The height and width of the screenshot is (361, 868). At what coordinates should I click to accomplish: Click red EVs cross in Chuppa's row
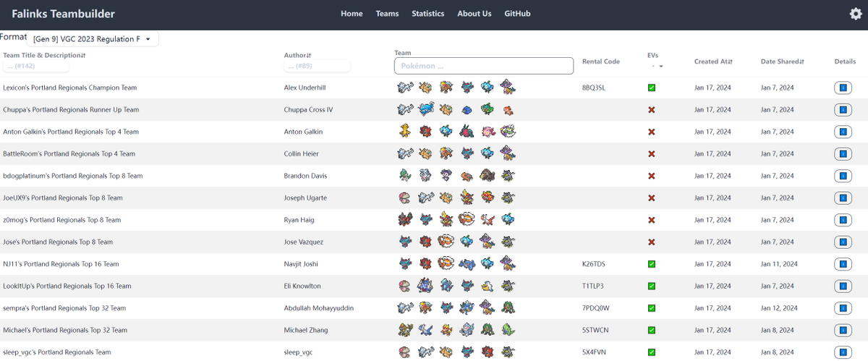(652, 110)
